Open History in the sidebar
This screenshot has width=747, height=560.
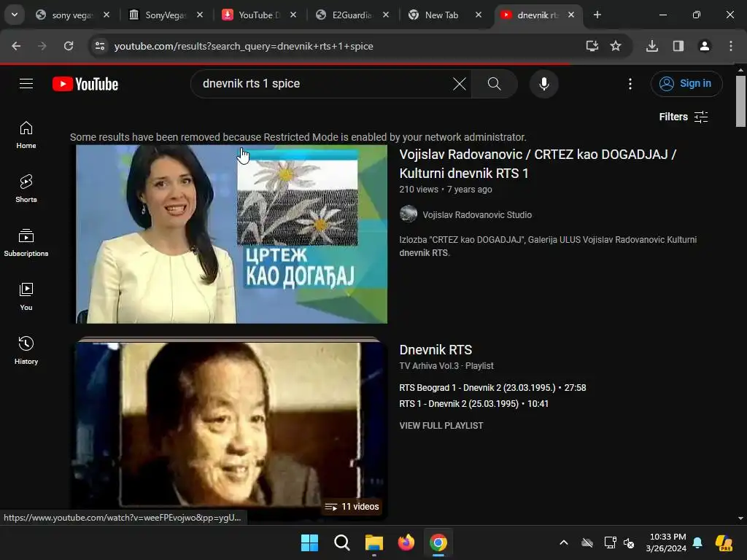[x=26, y=351]
